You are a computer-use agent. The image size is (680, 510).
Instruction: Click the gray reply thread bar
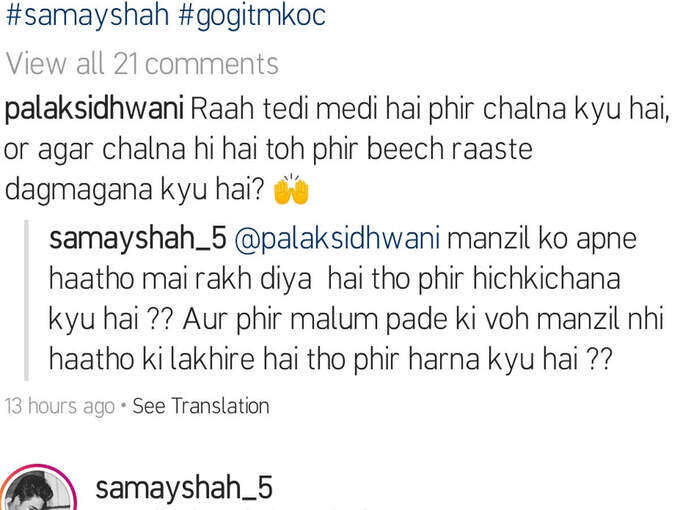click(26, 300)
